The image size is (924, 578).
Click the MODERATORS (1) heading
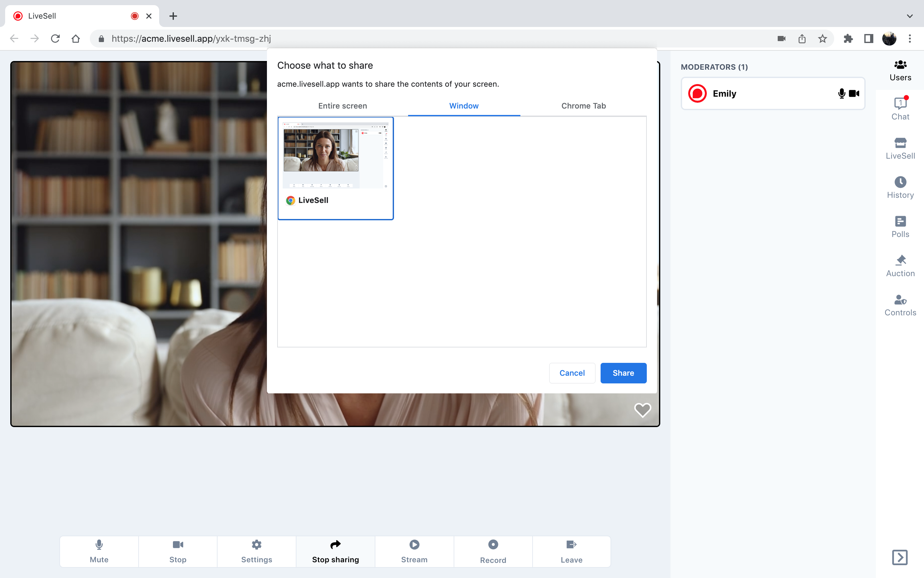714,67
